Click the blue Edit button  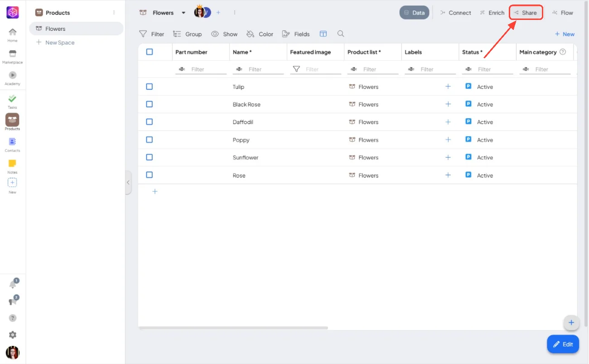(563, 344)
